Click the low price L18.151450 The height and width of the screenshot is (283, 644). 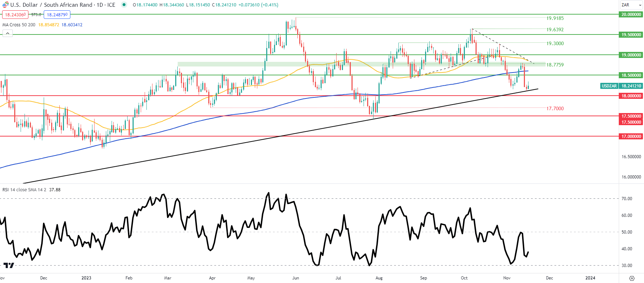tap(198, 5)
